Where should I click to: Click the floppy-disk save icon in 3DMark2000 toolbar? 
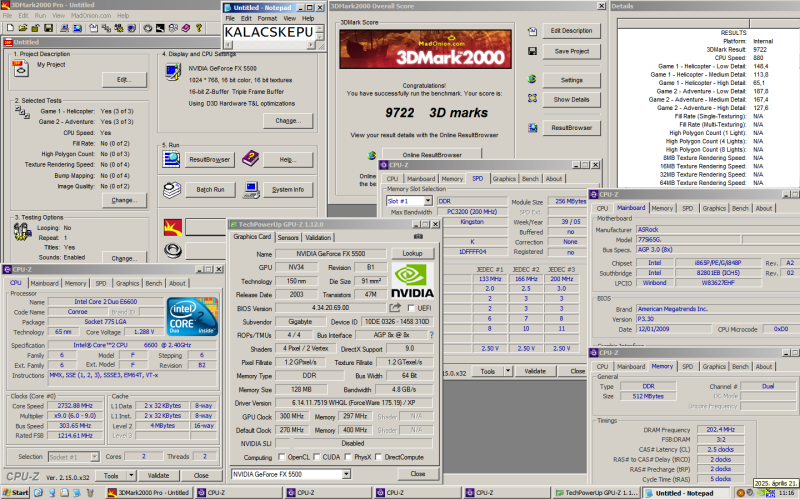[x=49, y=29]
